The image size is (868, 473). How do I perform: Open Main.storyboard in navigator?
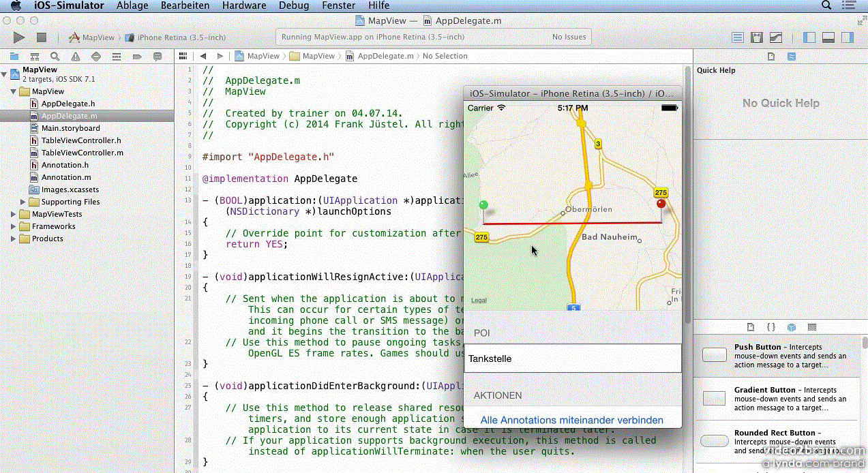[x=71, y=128]
